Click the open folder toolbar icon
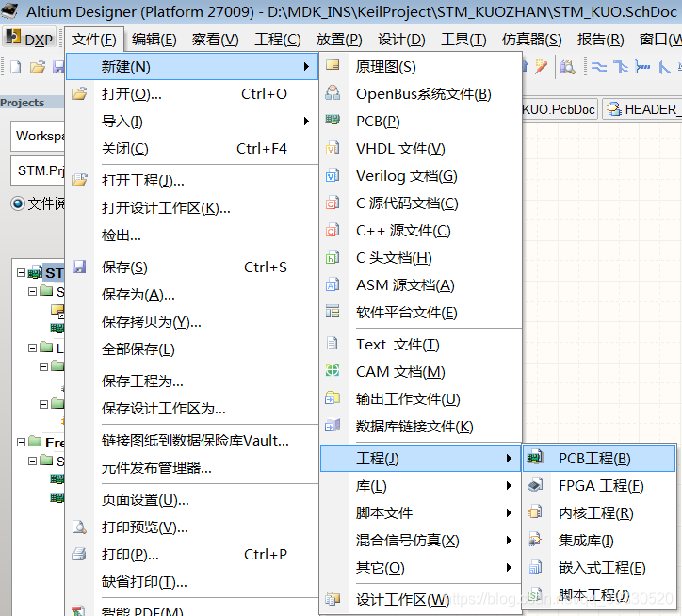Image resolution: width=682 pixels, height=616 pixels. pos(38,67)
